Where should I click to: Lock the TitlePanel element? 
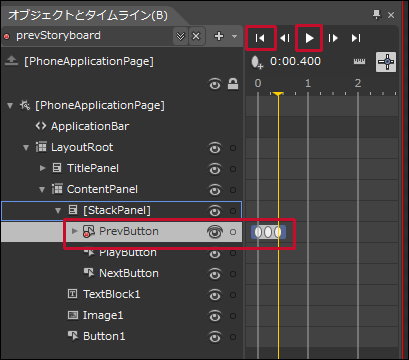point(233,169)
